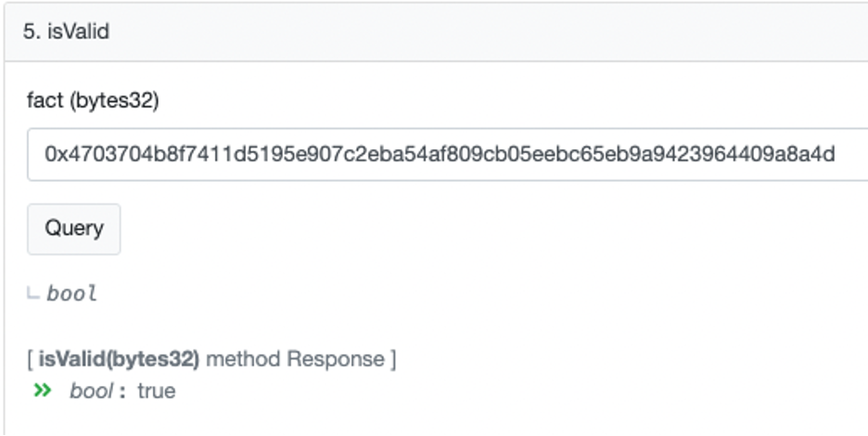The height and width of the screenshot is (436, 868).
Task: Click middle of the hash value text
Action: point(440,154)
